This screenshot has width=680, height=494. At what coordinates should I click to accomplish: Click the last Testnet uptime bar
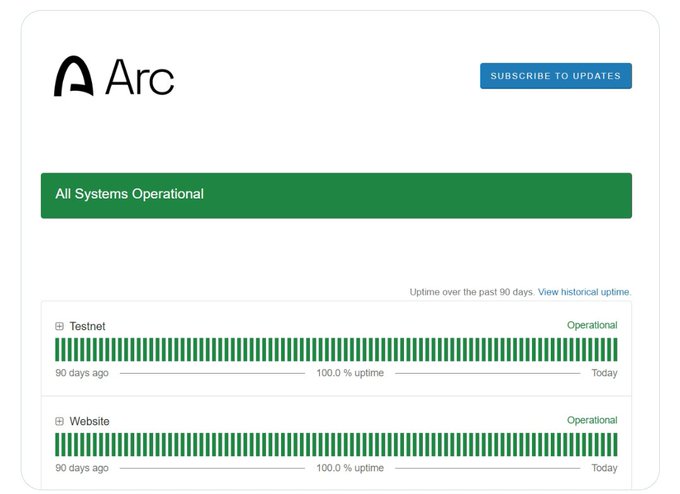615,350
